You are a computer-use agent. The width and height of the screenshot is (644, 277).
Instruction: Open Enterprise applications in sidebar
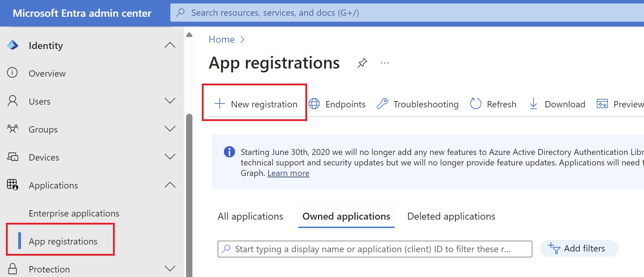tap(74, 213)
